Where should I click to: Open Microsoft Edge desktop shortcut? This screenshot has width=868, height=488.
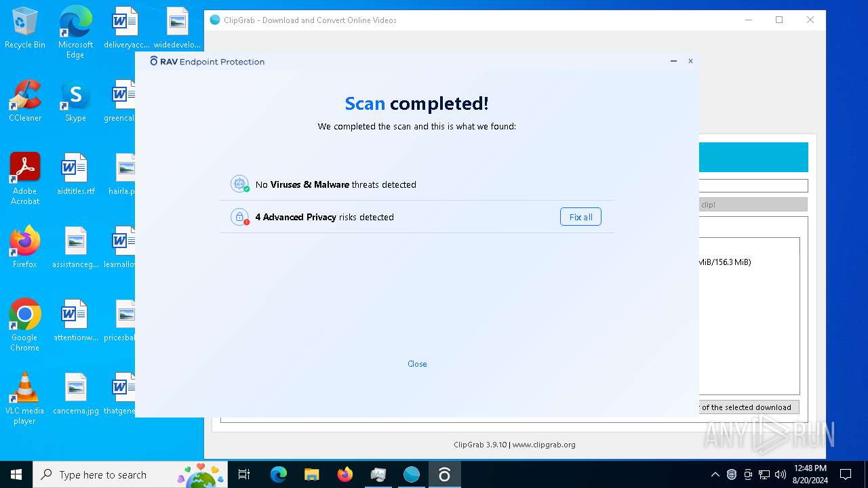click(x=75, y=33)
